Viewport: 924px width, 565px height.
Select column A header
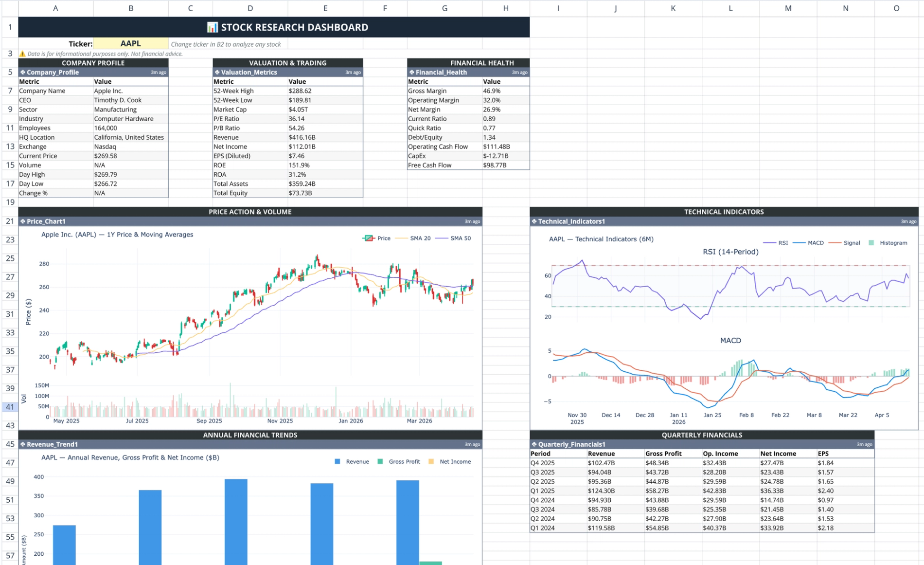point(56,8)
